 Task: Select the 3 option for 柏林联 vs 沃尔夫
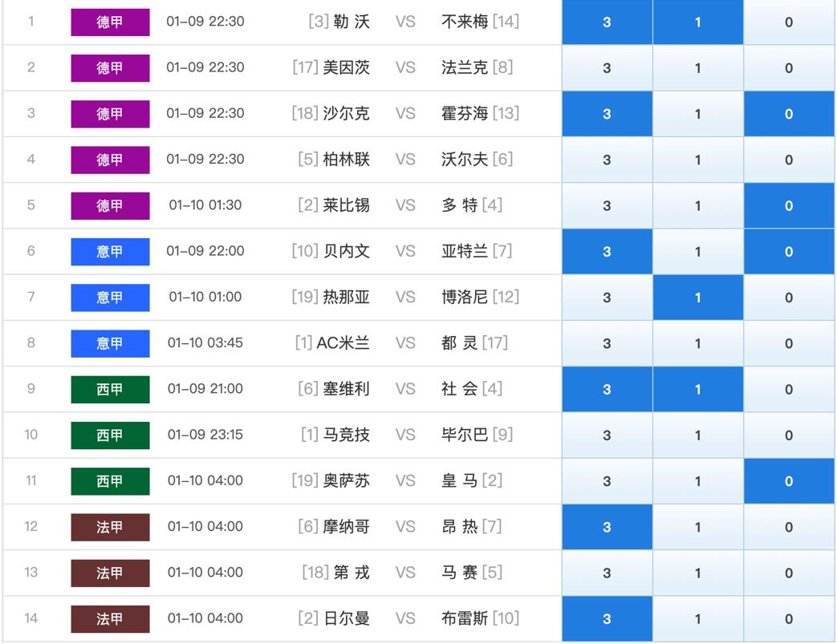[x=607, y=160]
